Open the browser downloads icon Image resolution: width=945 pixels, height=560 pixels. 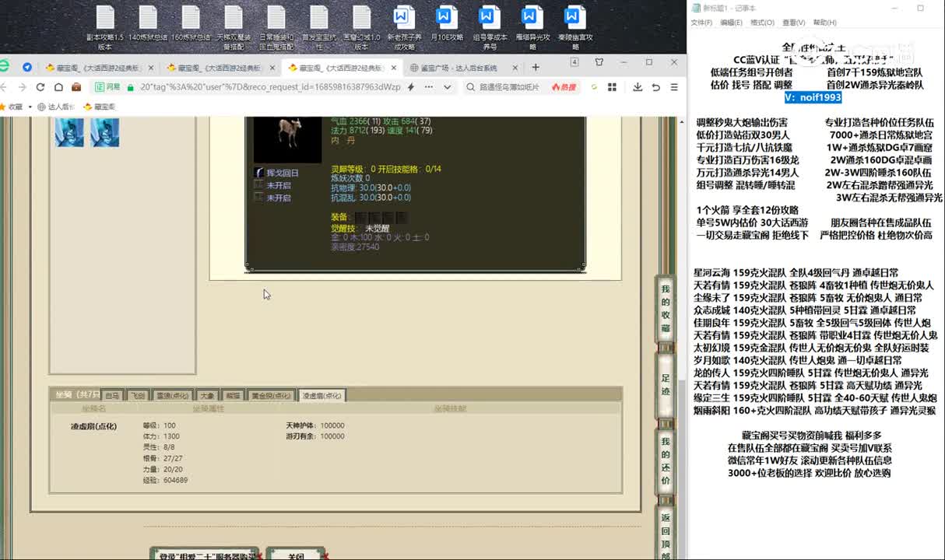pyautogui.click(x=638, y=87)
